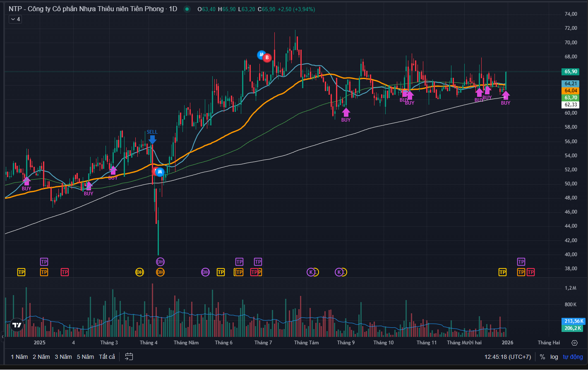Click the red TP event badge under 2026
The height and width of the screenshot is (370, 588).
(530, 272)
